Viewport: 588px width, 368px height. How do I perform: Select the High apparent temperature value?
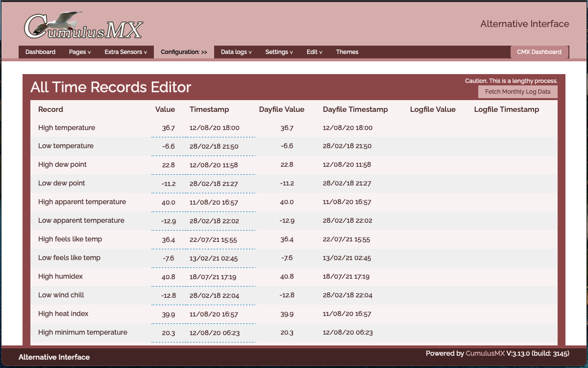tap(168, 202)
